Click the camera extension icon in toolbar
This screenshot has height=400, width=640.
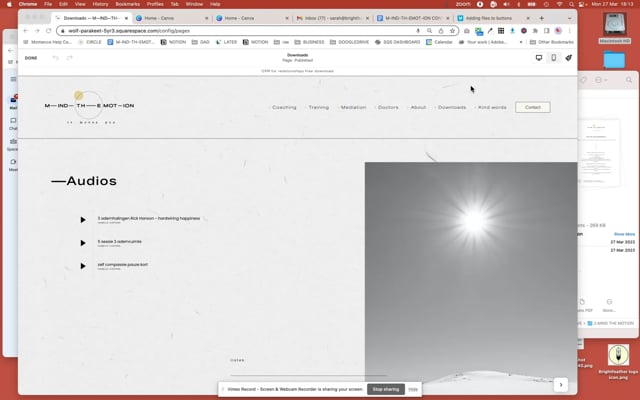point(467,31)
